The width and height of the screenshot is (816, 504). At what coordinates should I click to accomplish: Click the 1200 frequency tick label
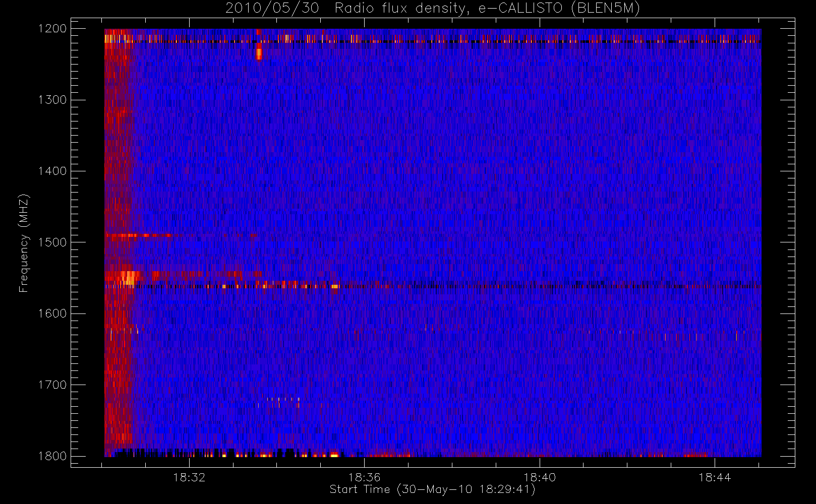(52, 29)
